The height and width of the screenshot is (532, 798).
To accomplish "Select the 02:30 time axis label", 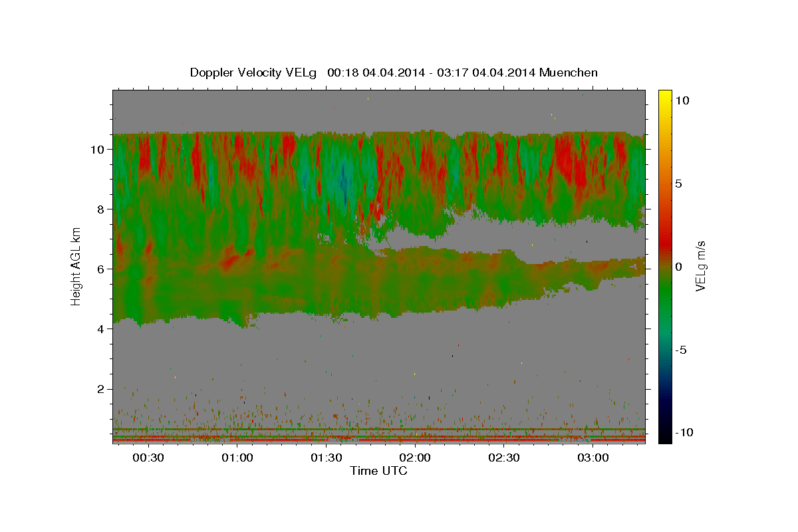I will pos(504,458).
